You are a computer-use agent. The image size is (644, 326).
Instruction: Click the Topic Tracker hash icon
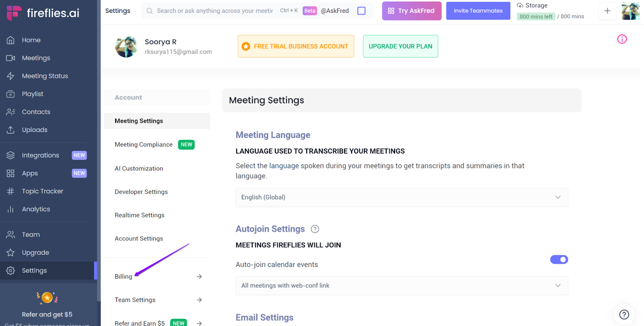pos(11,191)
